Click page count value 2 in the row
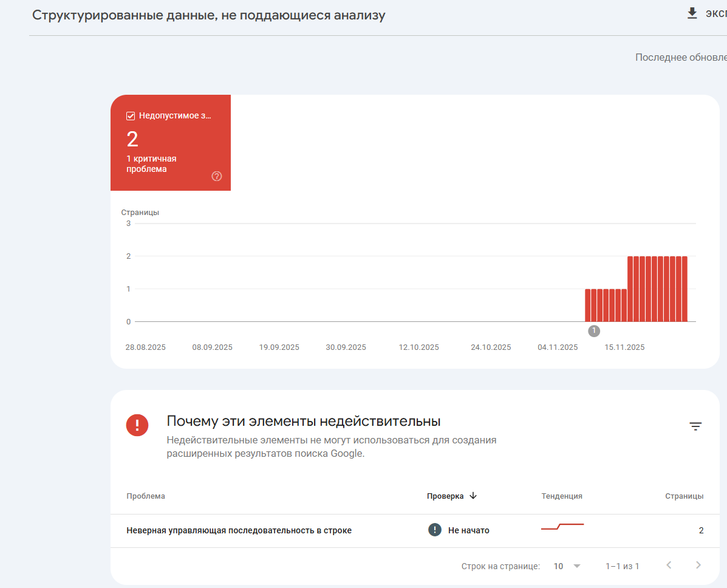727x588 pixels. point(701,530)
